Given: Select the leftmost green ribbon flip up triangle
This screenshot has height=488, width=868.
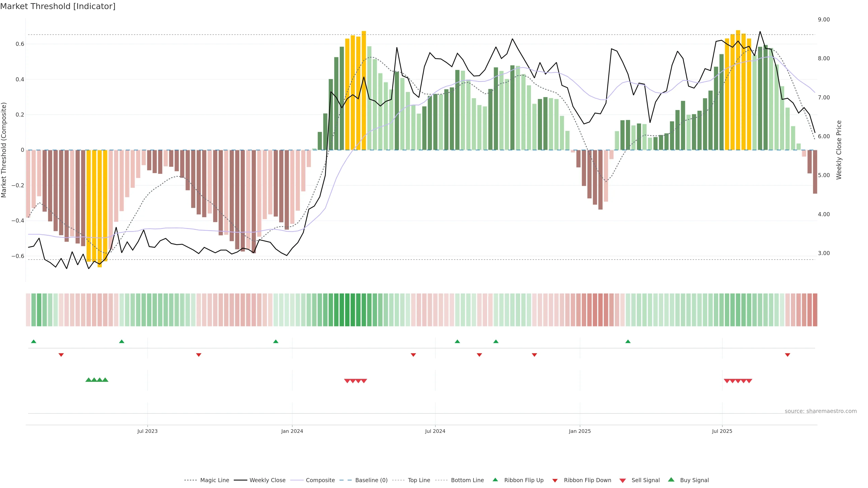Looking at the screenshot, I should coord(33,342).
